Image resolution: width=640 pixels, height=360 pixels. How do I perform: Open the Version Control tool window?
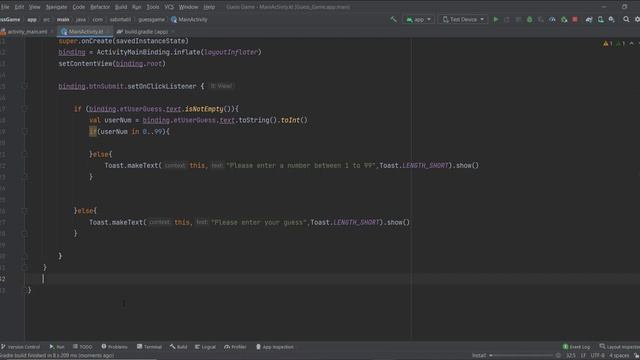[20, 347]
